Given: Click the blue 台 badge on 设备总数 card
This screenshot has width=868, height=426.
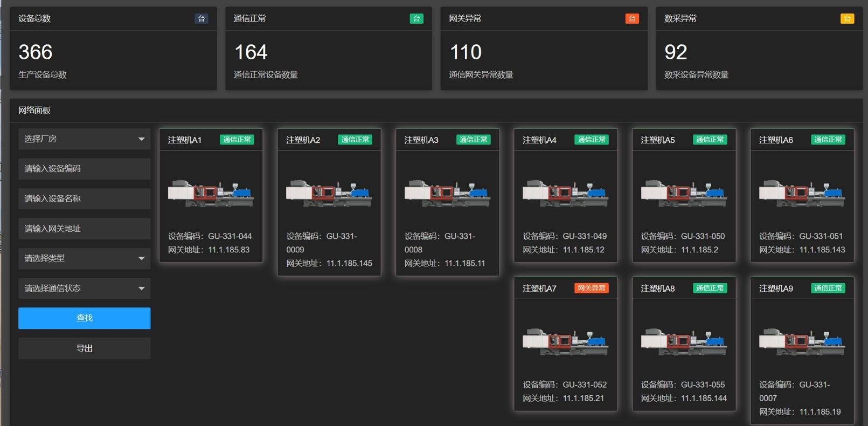Looking at the screenshot, I should click(201, 19).
